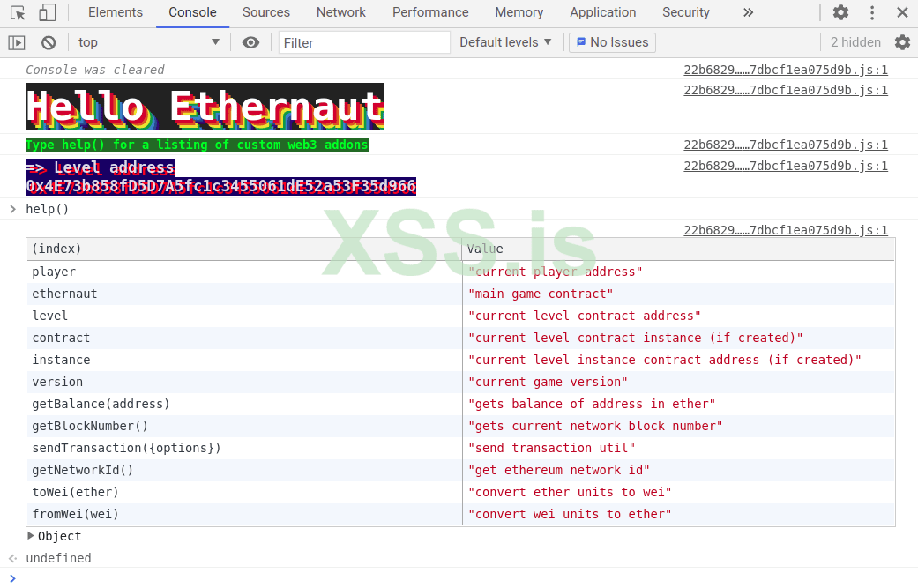Viewport: 918px width, 588px height.
Task: Click the "send transaction util" value
Action: 551,448
